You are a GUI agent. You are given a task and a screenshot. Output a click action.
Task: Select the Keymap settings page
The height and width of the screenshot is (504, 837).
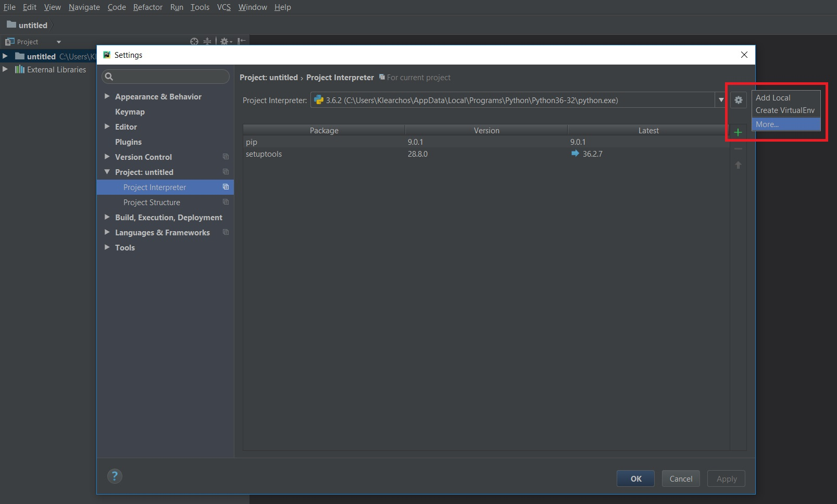click(129, 111)
